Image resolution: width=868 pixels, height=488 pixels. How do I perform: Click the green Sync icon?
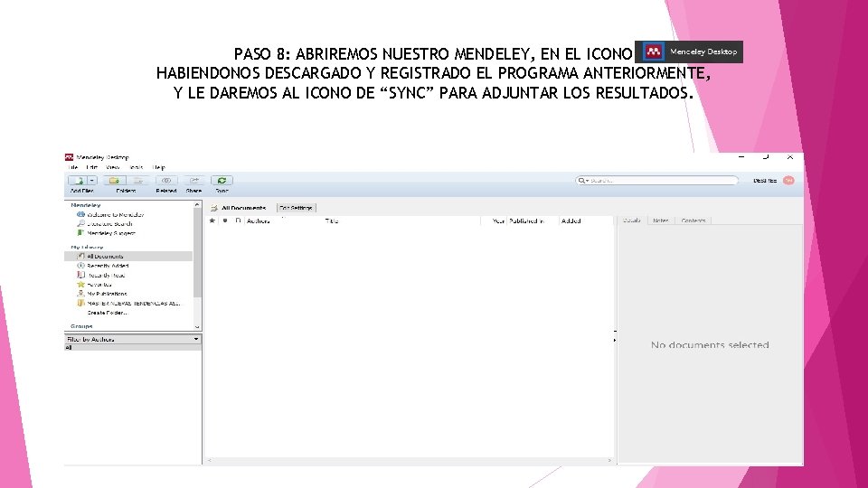(x=222, y=181)
